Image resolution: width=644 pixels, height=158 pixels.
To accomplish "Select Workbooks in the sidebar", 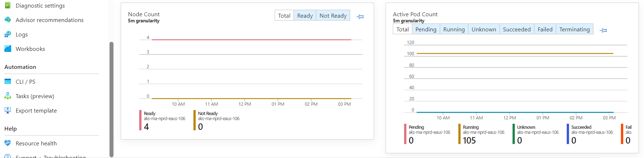I will [30, 49].
